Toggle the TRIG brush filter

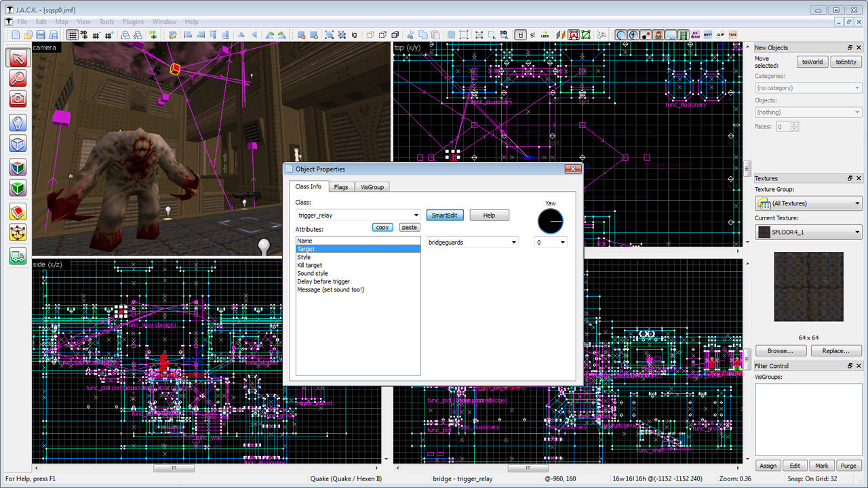tap(734, 34)
